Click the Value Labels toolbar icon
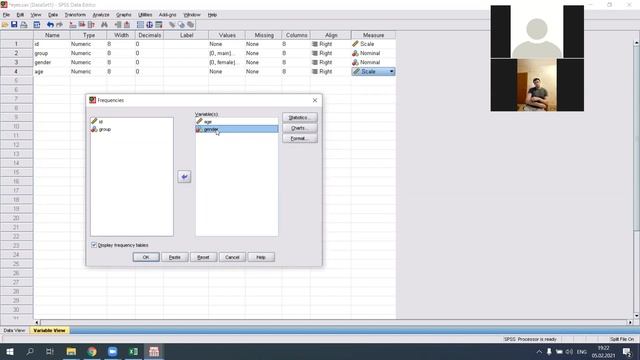Screen dimensions: 640x360 tap(172, 25)
